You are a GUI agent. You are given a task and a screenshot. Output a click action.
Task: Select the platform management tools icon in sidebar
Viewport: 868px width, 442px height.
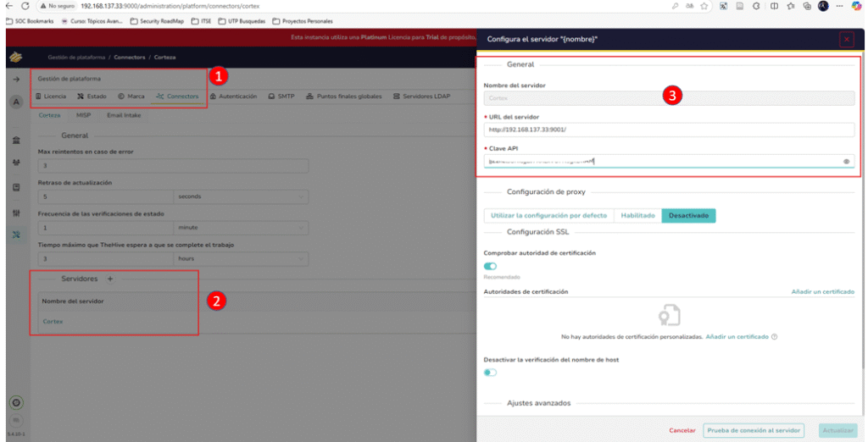click(x=16, y=235)
